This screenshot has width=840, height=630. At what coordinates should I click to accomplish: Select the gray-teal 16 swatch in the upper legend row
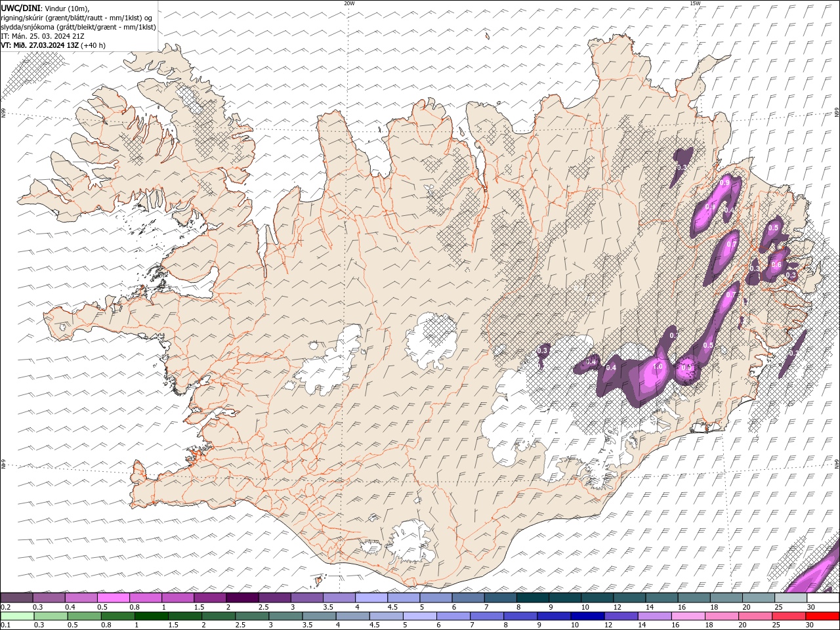pos(693,598)
